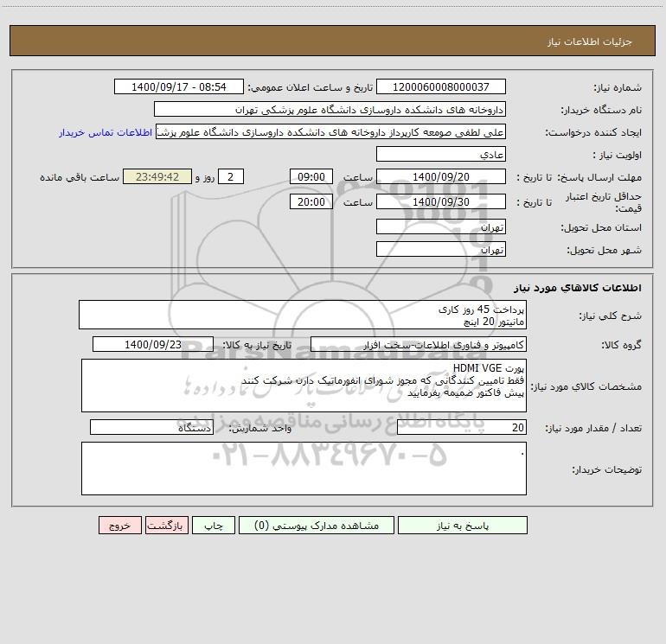
Task: Select the شرح کلی نیاز description box
Action: pos(303,315)
